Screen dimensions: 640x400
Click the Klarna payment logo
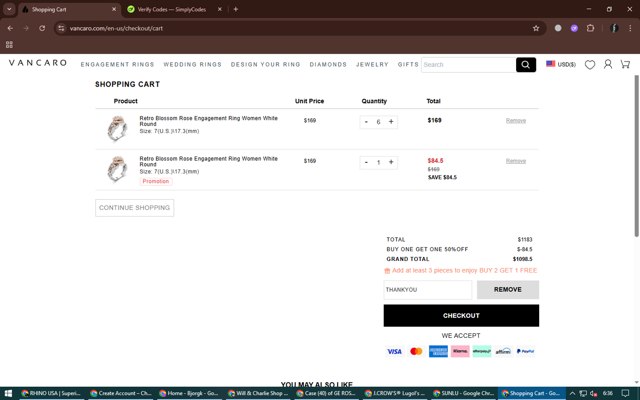460,351
